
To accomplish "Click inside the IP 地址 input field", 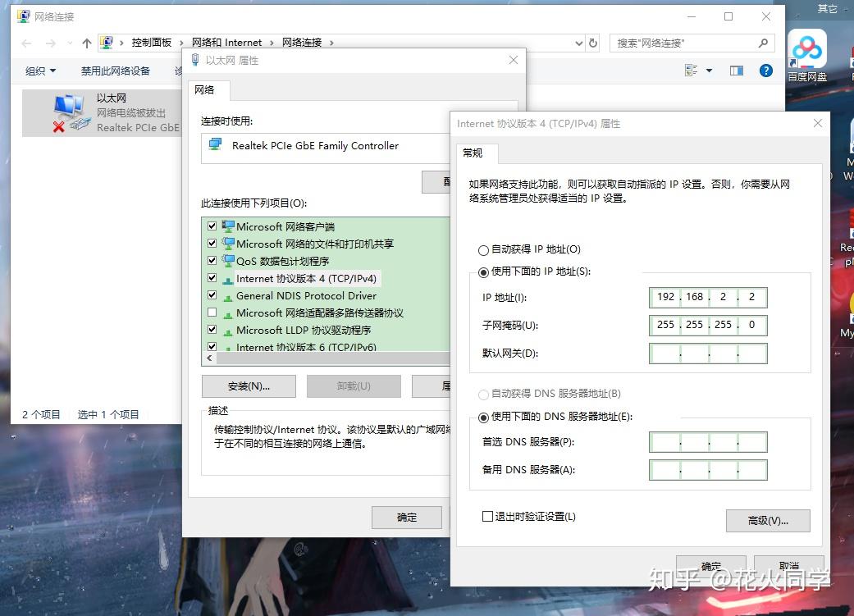I will tap(707, 297).
